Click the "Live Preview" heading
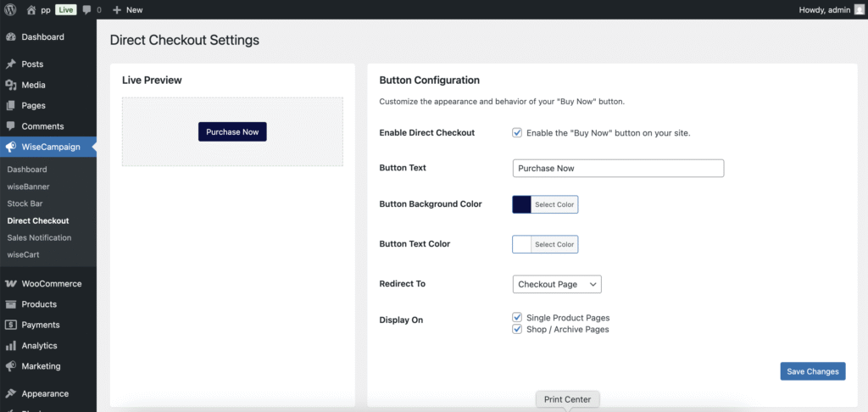 click(x=153, y=81)
